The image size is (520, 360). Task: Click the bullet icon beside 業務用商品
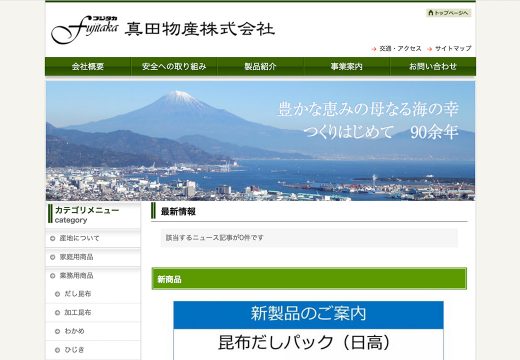pos(52,276)
